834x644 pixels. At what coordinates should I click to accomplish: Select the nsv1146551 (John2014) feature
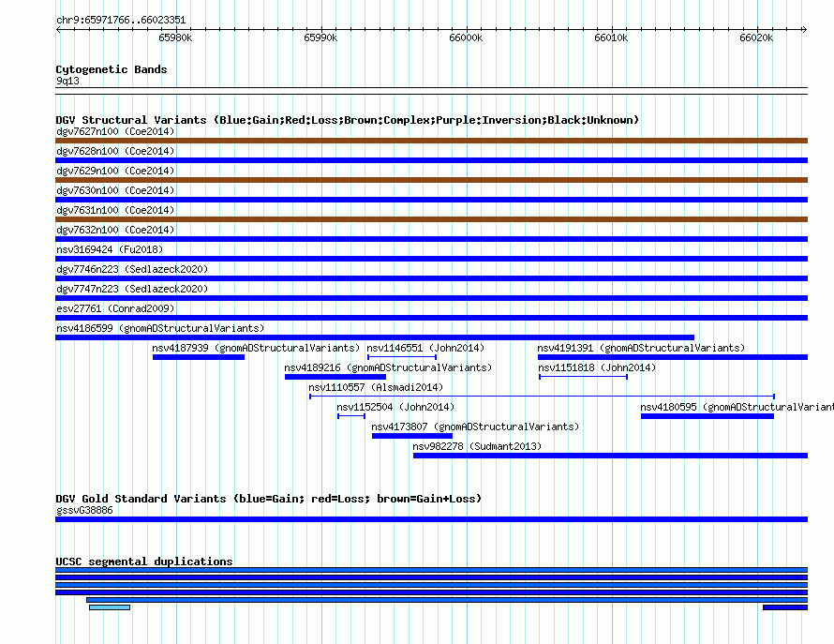tap(402, 357)
